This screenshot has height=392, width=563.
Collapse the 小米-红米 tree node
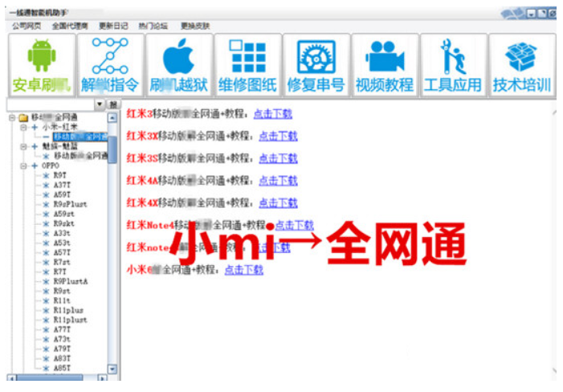[23, 128]
